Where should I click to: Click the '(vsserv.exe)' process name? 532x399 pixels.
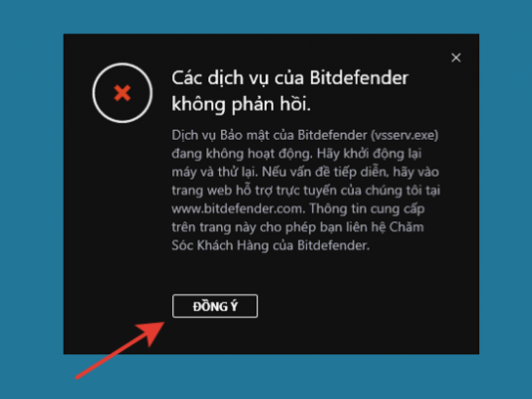point(404,135)
